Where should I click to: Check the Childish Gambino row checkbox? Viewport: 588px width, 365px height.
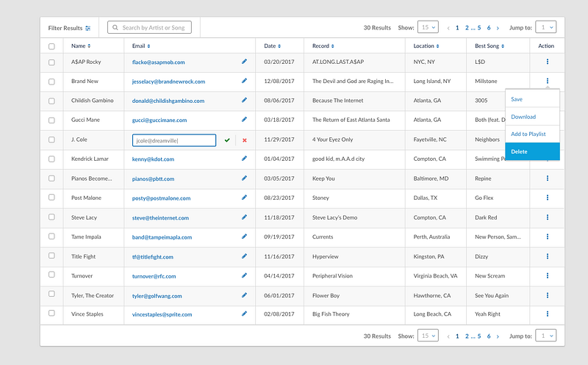[51, 101]
